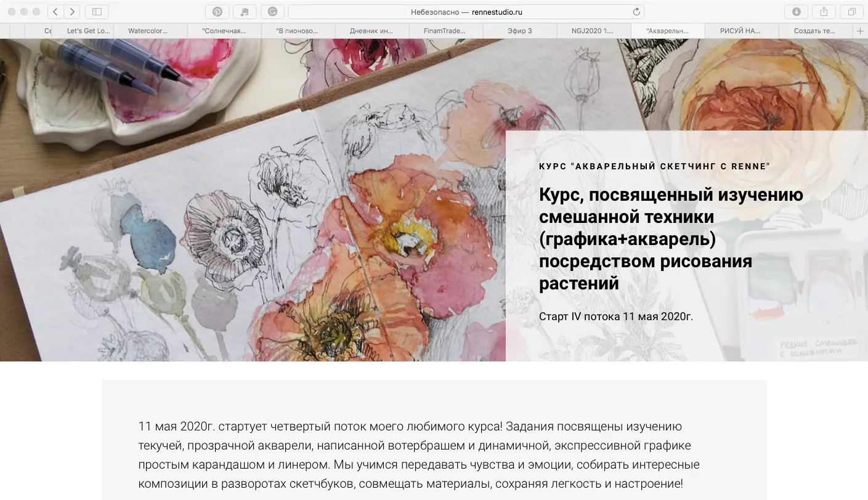Activate the Evernote Web Clipper icon
The height and width of the screenshot is (500, 868).
pos(244,11)
